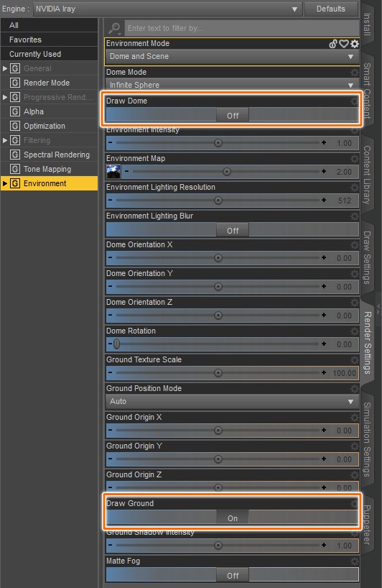The height and width of the screenshot is (588, 382).
Task: Click Ground Texture Scale slider handle
Action: point(218,373)
